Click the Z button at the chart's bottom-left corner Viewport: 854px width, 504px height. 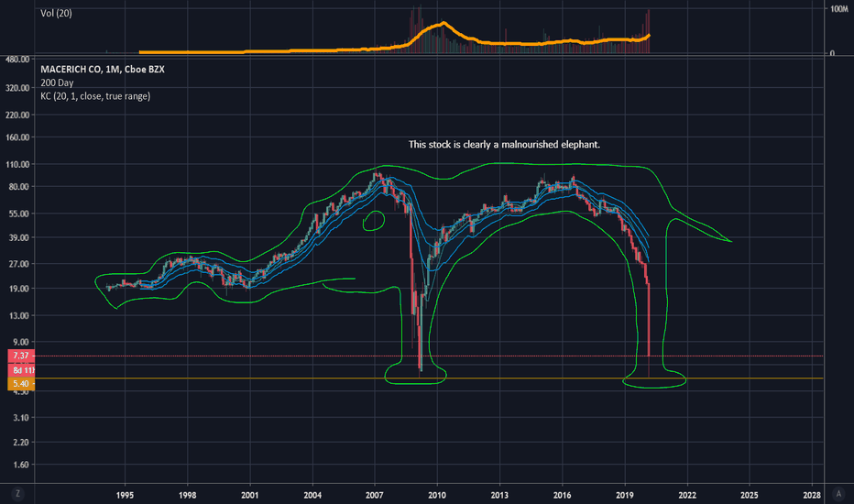(17, 494)
